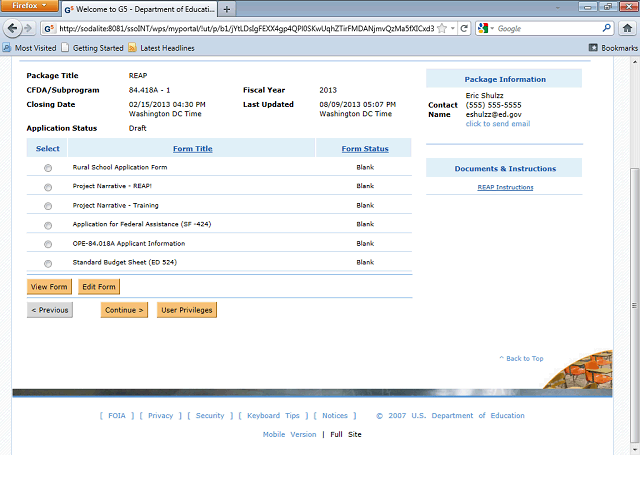The image size is (640, 480).
Task: Select Project Narrative - Training radio button
Action: (x=48, y=206)
